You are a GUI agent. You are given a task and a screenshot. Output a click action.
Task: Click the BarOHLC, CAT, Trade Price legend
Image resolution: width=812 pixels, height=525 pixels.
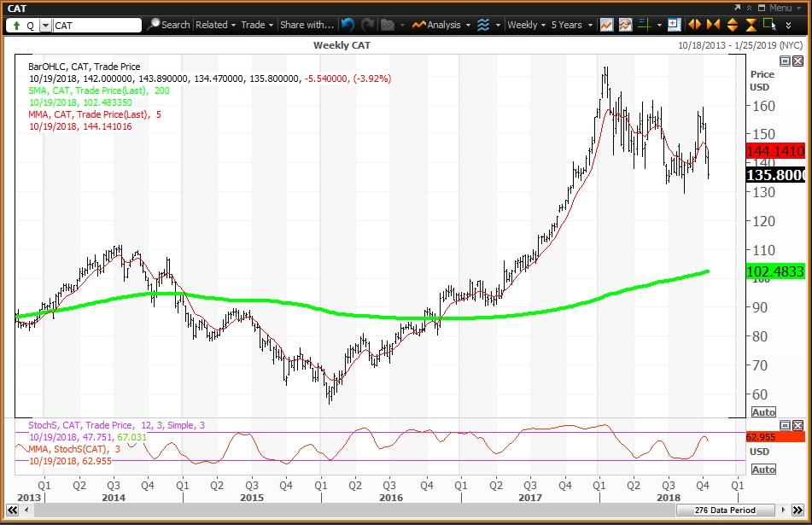[x=85, y=67]
